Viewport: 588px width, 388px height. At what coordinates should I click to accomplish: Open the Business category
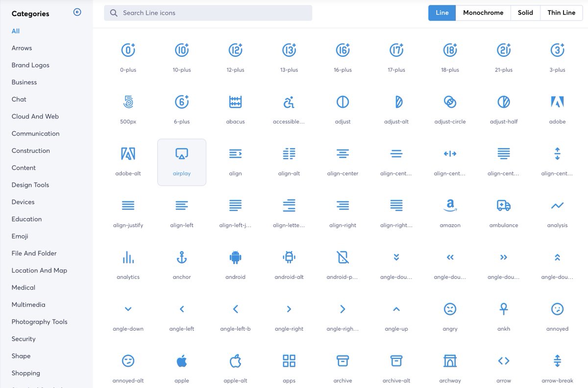24,82
